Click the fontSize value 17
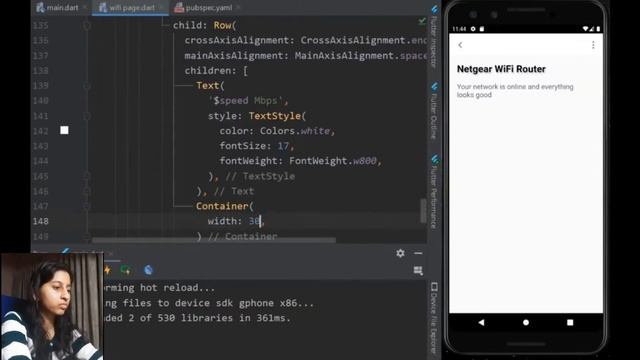Screen dimensions: 640x360 click(x=283, y=146)
